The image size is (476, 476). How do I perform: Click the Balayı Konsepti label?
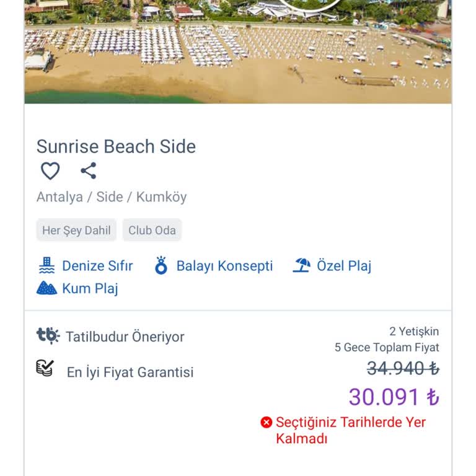click(x=224, y=266)
